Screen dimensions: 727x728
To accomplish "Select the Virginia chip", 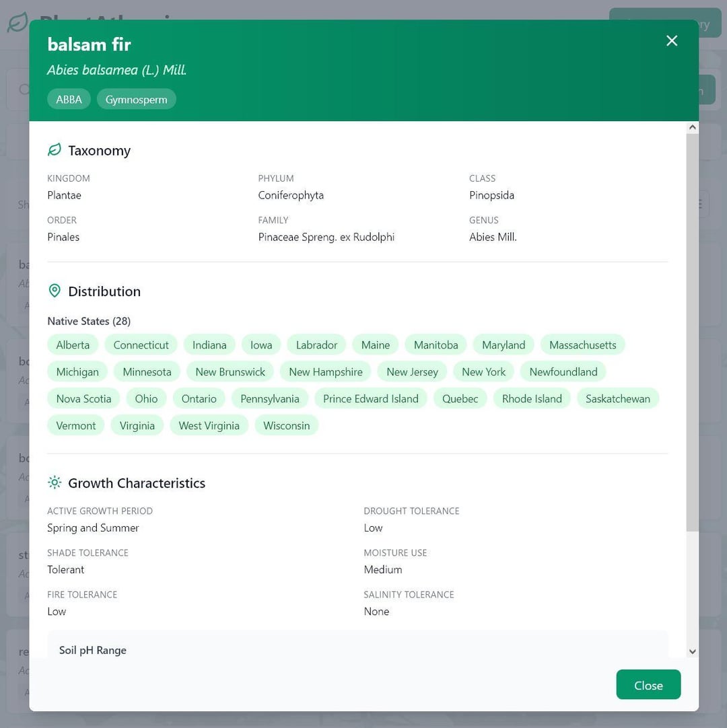I will [137, 426].
